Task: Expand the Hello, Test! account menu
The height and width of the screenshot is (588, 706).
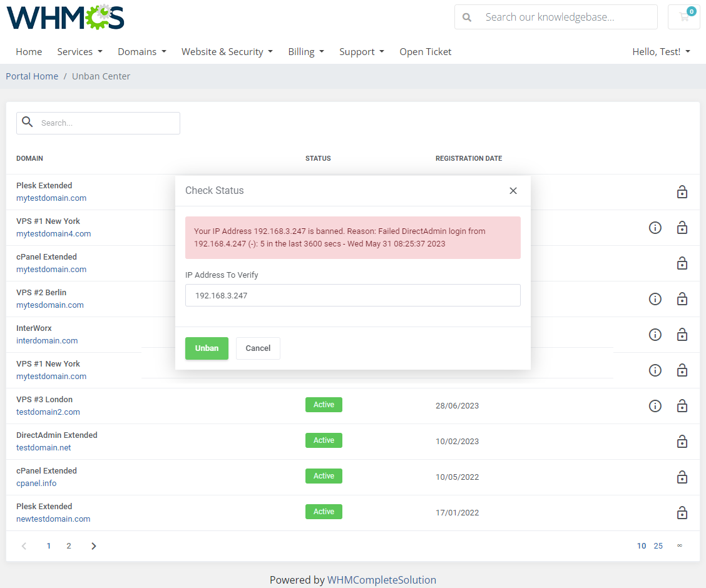Action: pos(661,52)
